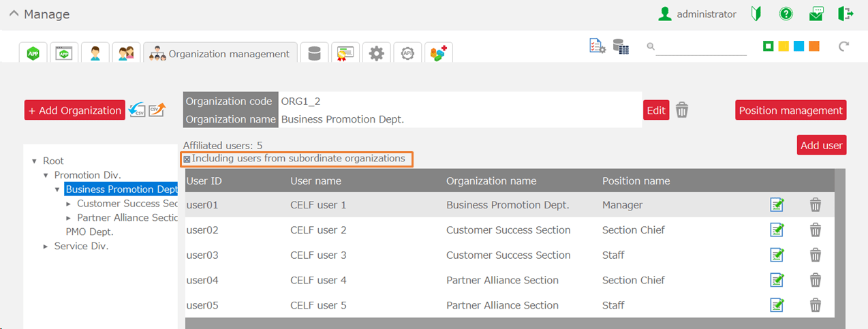Delete the Business Promotion Dept. organization

(x=682, y=110)
